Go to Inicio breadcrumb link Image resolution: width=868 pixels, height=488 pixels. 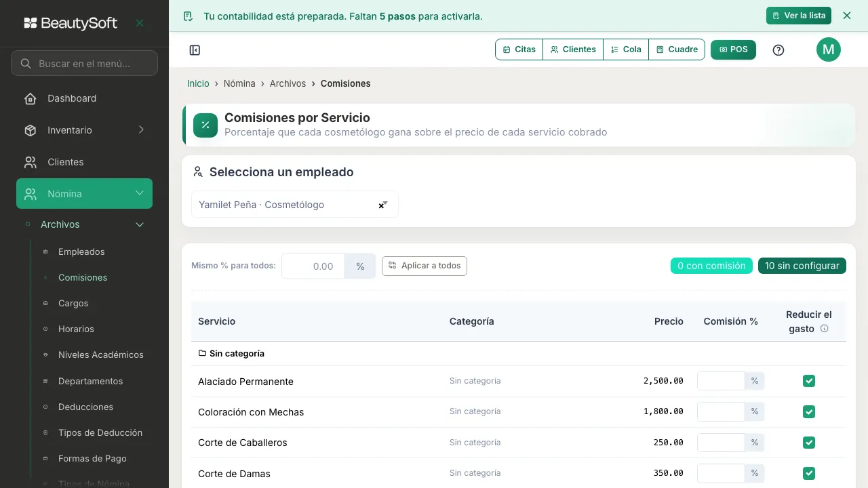coord(198,83)
